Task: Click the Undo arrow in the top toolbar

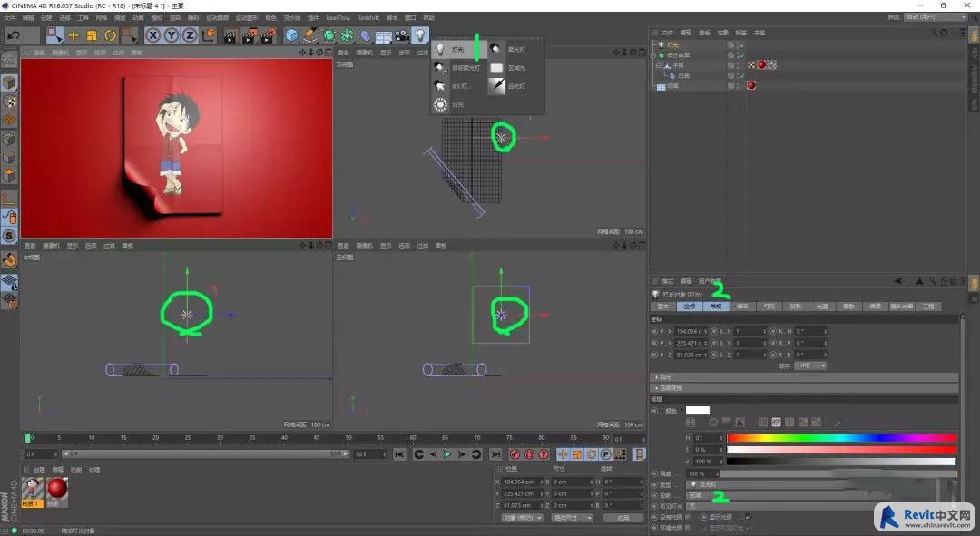Action: (13, 35)
